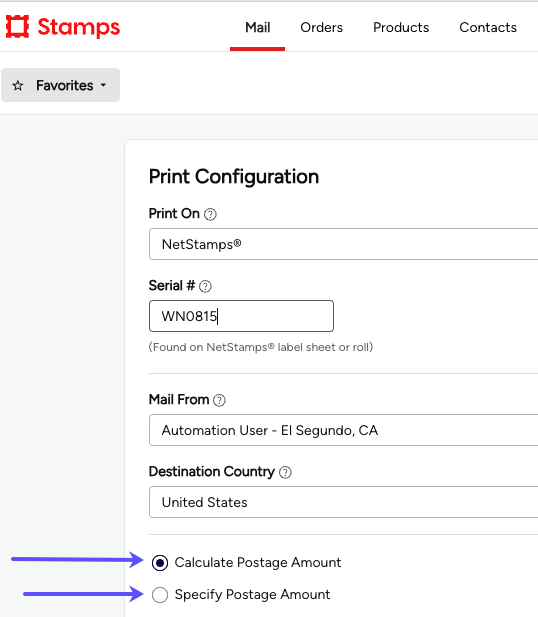Screen dimensions: 538x617
Task: Click the Favorites star icon
Action: (x=18, y=85)
